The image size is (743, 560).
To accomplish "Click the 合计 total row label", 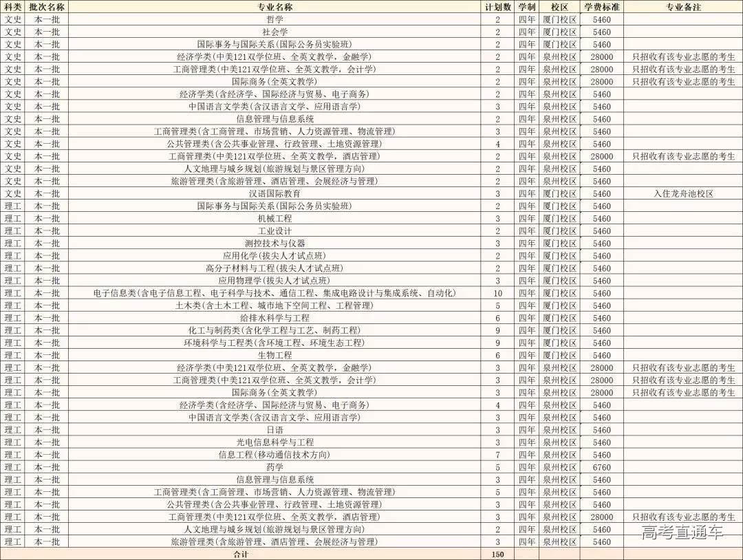I will click(x=240, y=554).
